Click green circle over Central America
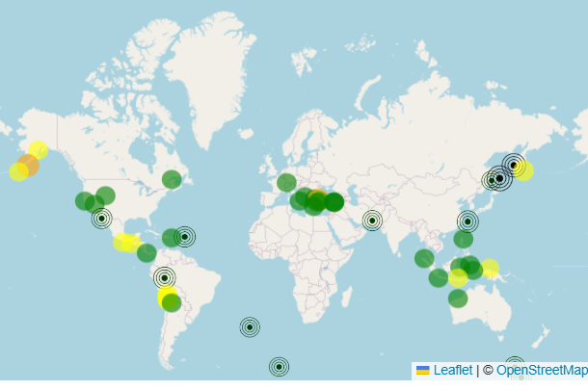The height and width of the screenshot is (390, 588). pos(147,252)
